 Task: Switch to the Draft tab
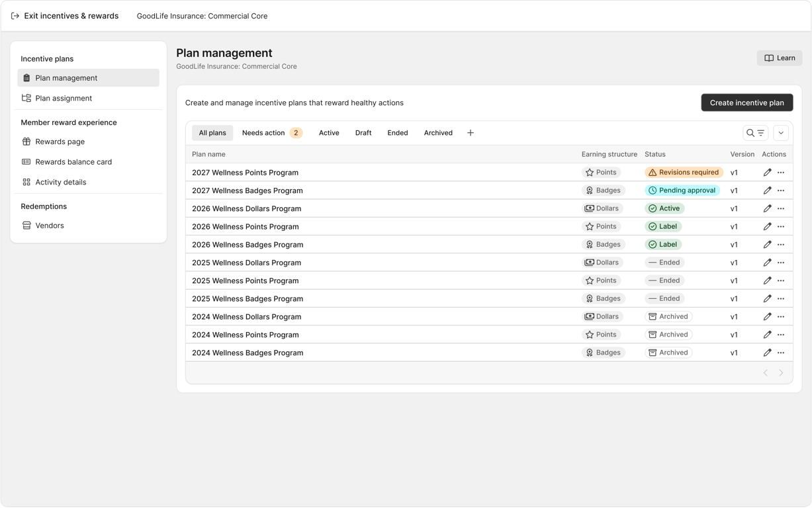(363, 133)
